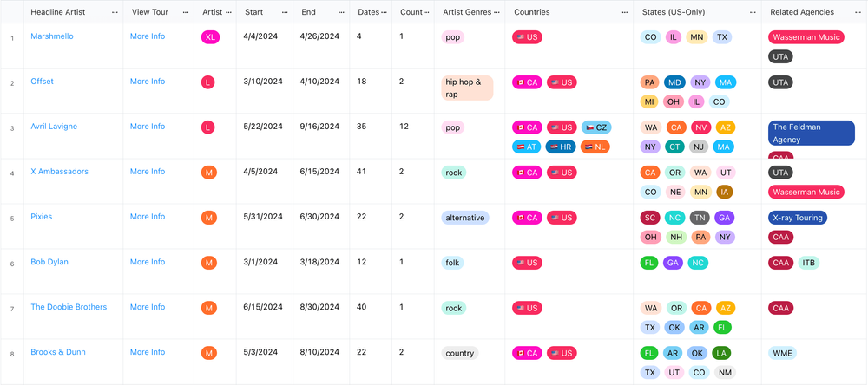Click the MD state tag in Offset row
This screenshot has width=868, height=385.
tap(674, 82)
